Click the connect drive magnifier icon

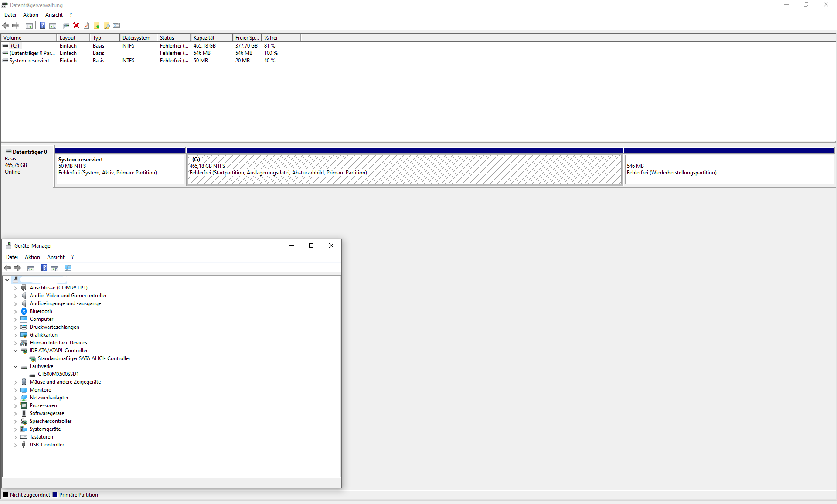[66, 25]
